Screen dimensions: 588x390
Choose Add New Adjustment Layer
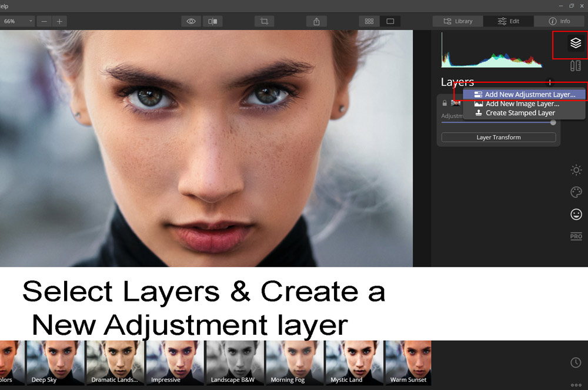pyautogui.click(x=524, y=95)
